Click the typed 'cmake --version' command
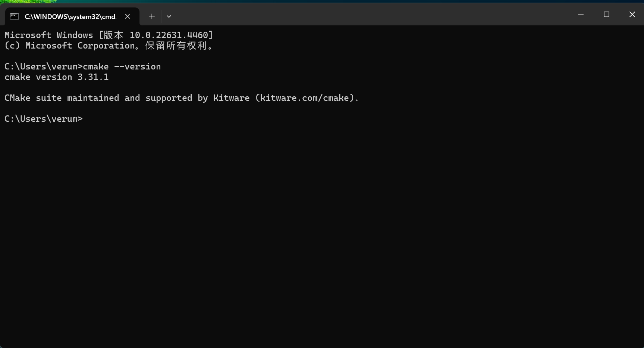Image resolution: width=644 pixels, height=348 pixels. click(122, 66)
